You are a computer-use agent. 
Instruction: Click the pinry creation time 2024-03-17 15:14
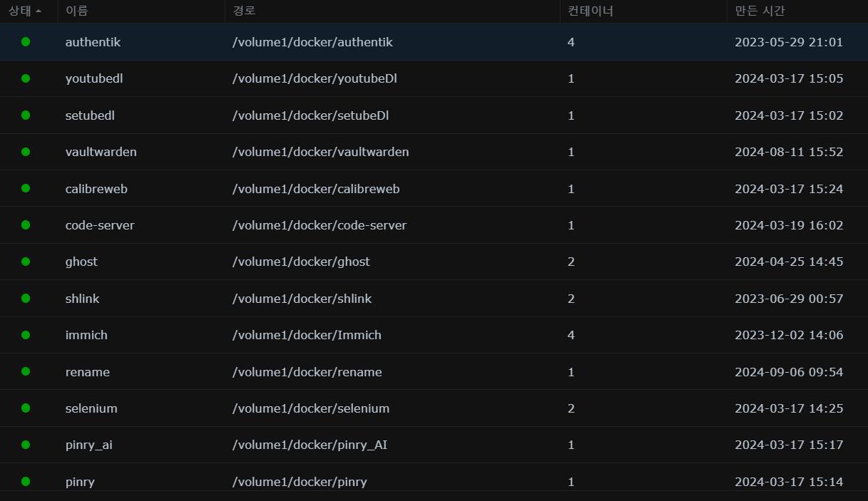[x=789, y=482]
